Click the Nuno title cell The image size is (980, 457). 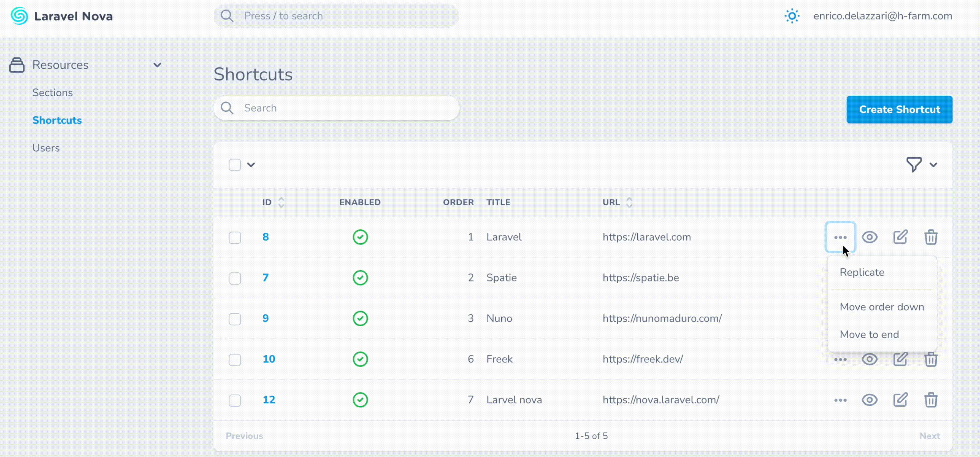[x=499, y=318]
